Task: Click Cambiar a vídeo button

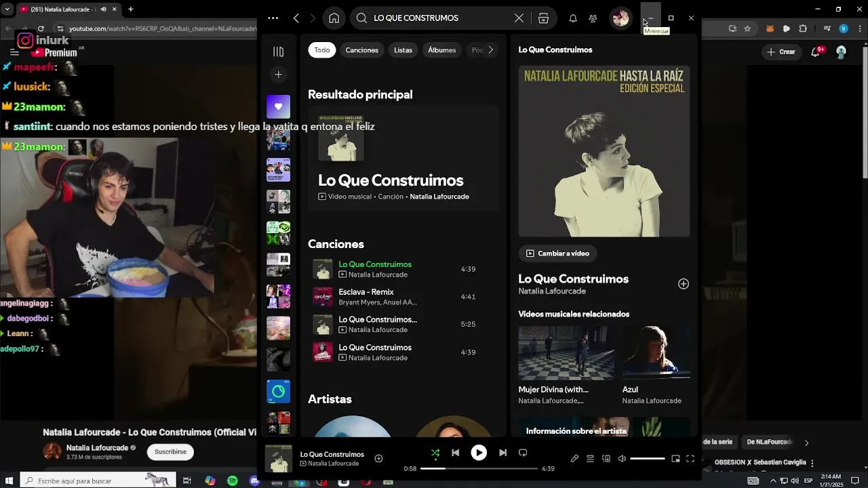Action: [x=557, y=253]
